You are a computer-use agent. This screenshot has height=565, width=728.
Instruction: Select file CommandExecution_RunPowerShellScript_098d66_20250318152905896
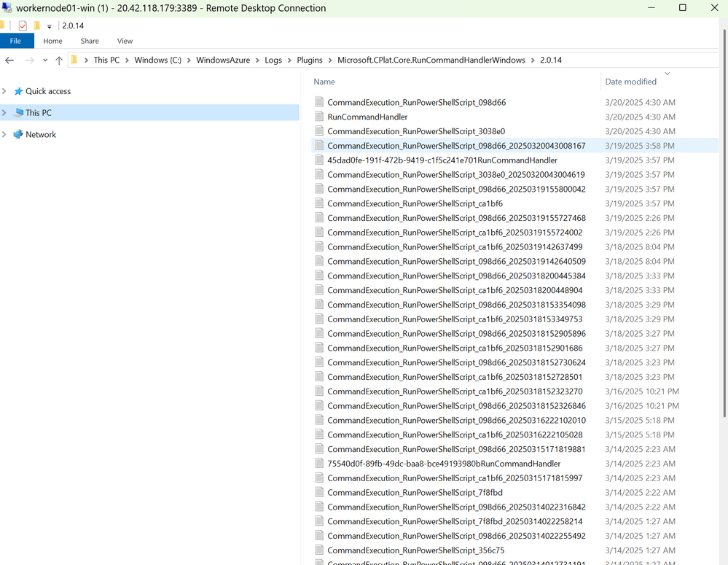(x=456, y=334)
